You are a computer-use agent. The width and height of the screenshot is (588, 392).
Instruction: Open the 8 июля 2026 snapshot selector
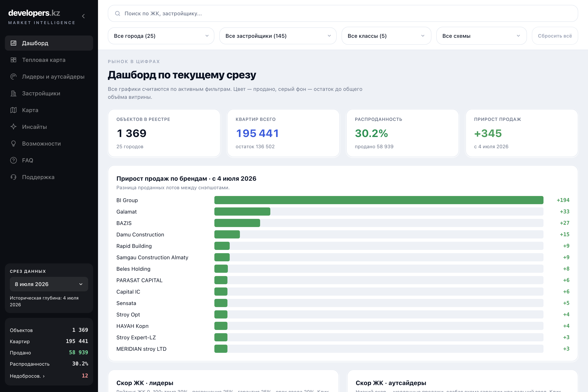click(x=49, y=284)
